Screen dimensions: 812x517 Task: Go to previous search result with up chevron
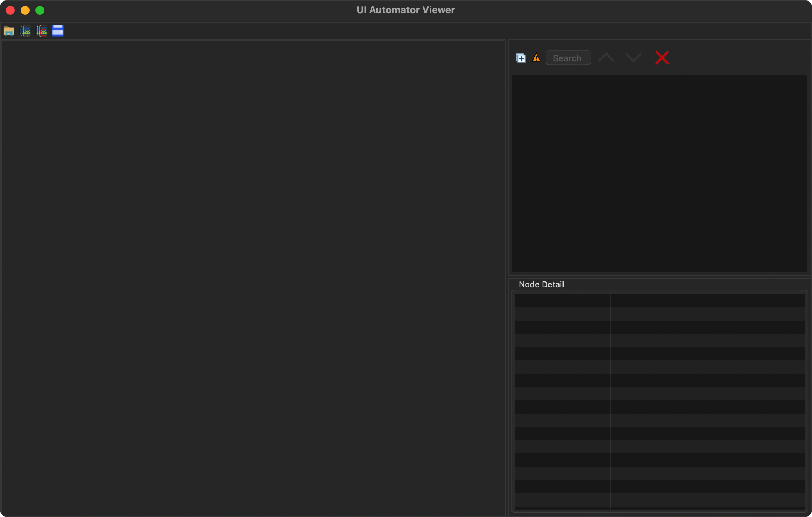pyautogui.click(x=606, y=58)
